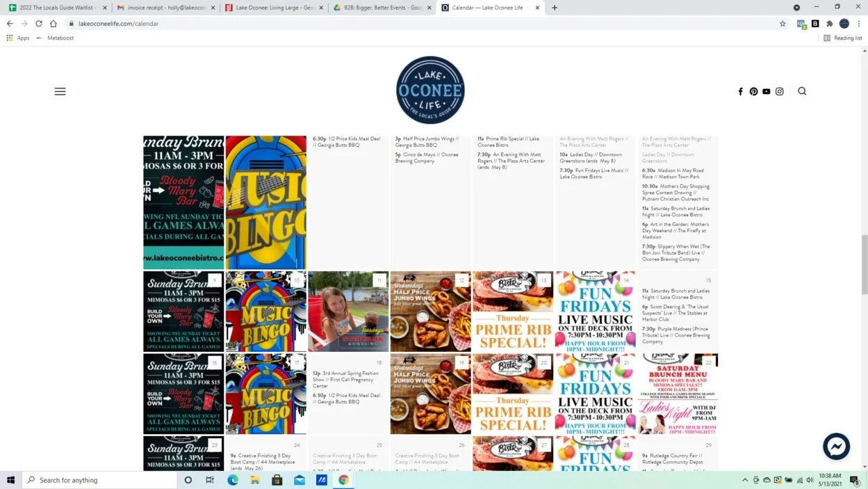Show hidden system tray icons
This screenshot has width=868, height=489.
745,480
